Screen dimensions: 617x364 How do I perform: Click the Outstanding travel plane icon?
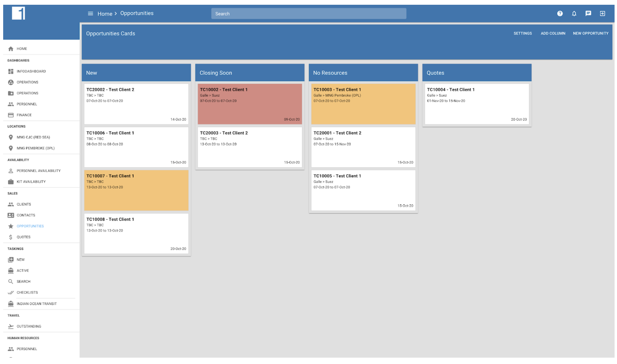[x=11, y=326]
